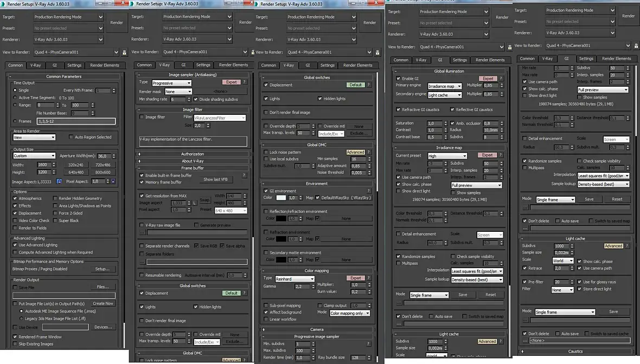
Task: Click View to Render lock in Global illumination window
Action: pyautogui.click(x=509, y=47)
